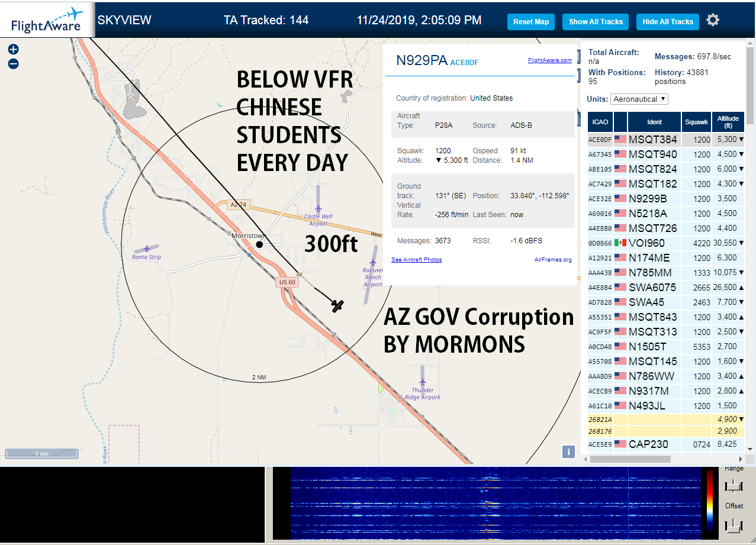Click Thunder Ridge Airpark marker

(422, 382)
